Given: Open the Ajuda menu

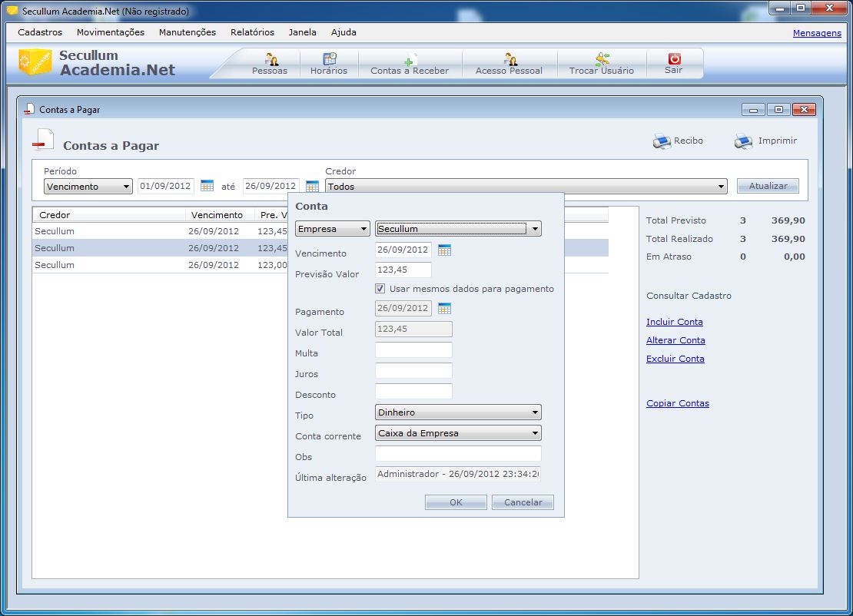Looking at the screenshot, I should (344, 32).
